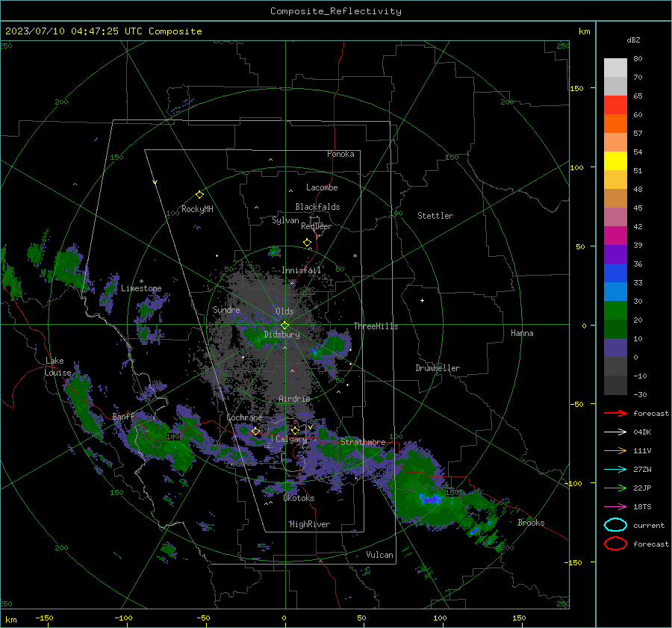Click the Banff label
672x628 pixels.
click(x=123, y=417)
